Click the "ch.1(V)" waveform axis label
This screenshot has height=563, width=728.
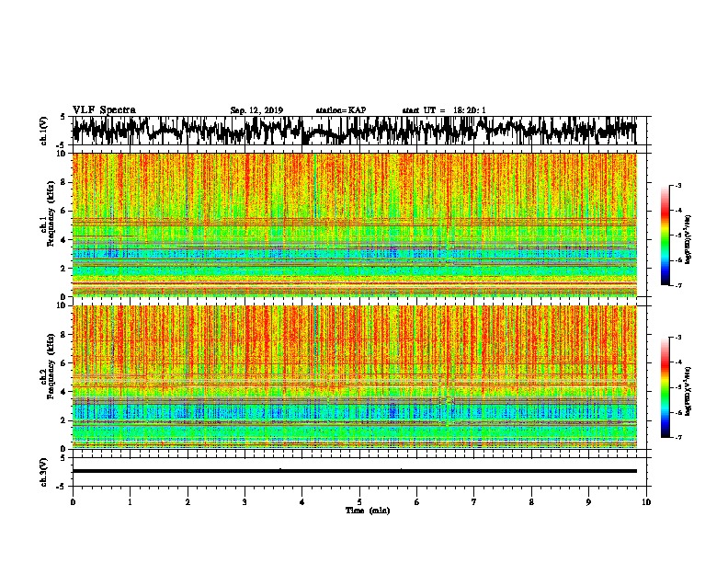(x=43, y=131)
